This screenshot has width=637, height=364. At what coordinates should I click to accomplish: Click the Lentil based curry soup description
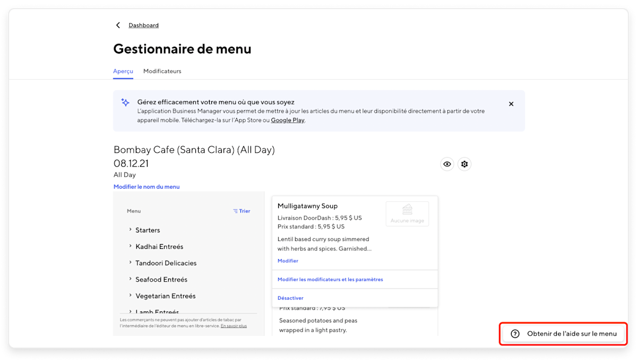pyautogui.click(x=323, y=244)
